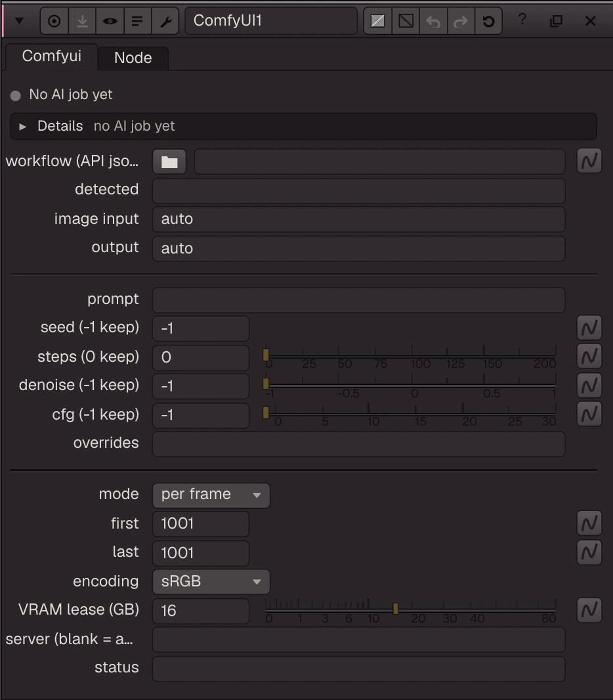613x700 pixels.
Task: Click the prompt text field
Action: click(359, 300)
